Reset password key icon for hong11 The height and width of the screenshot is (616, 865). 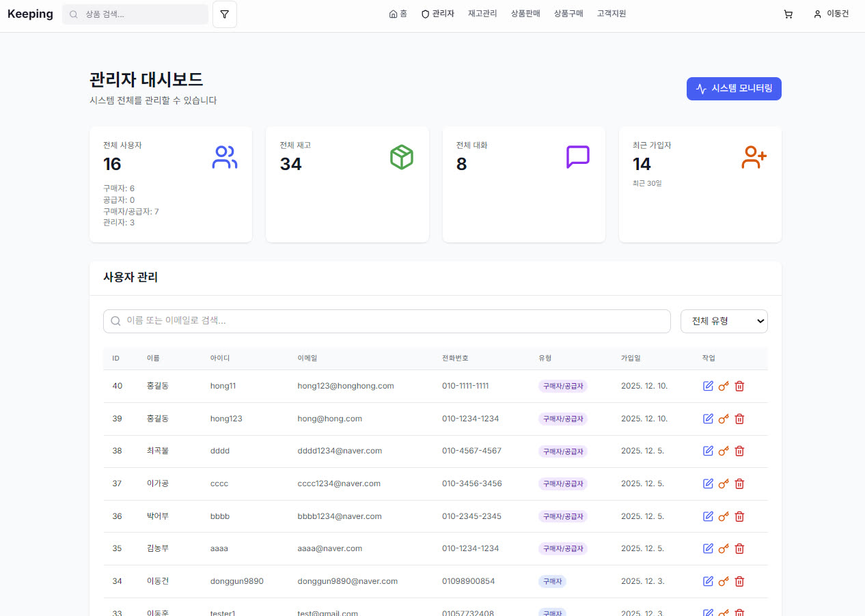coord(724,386)
